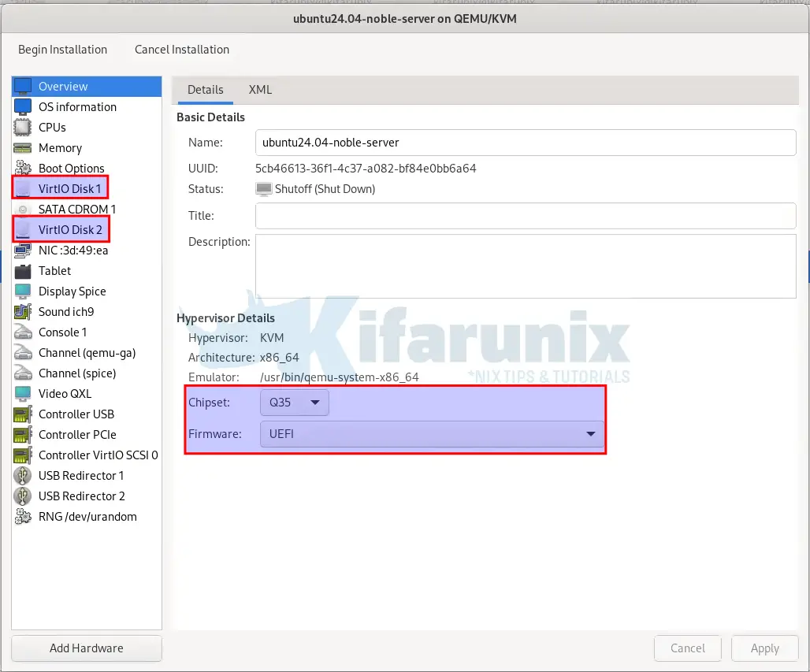
Task: Click the USB Redirector 2 icon
Action: coord(23,496)
